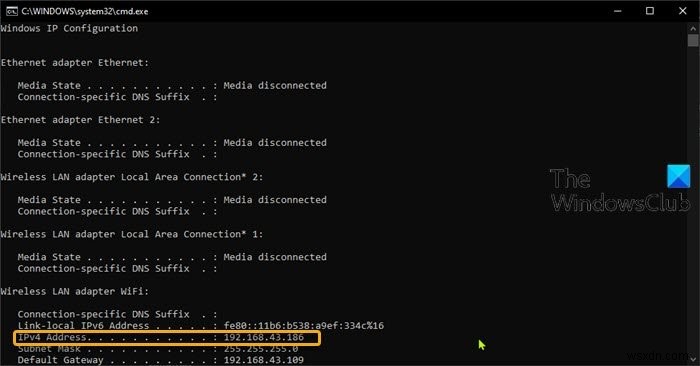Click Media State line under Local Area Connection* 2
This screenshot has height=366, width=700.
[172, 200]
